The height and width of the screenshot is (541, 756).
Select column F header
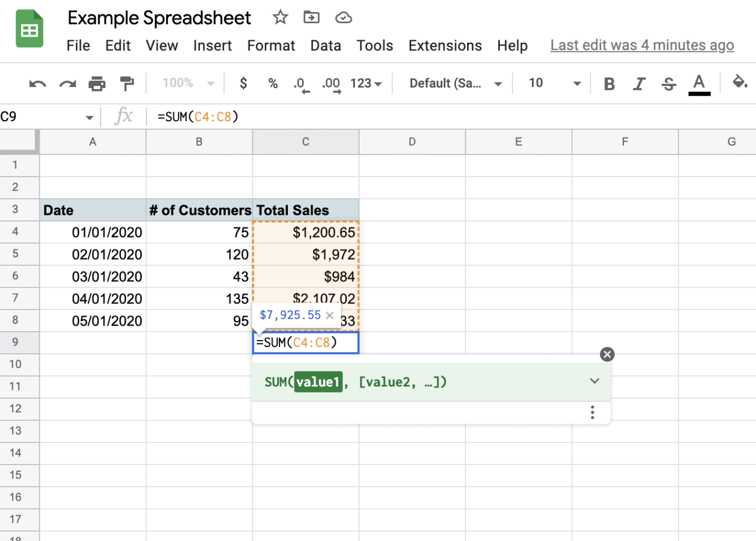click(x=625, y=142)
